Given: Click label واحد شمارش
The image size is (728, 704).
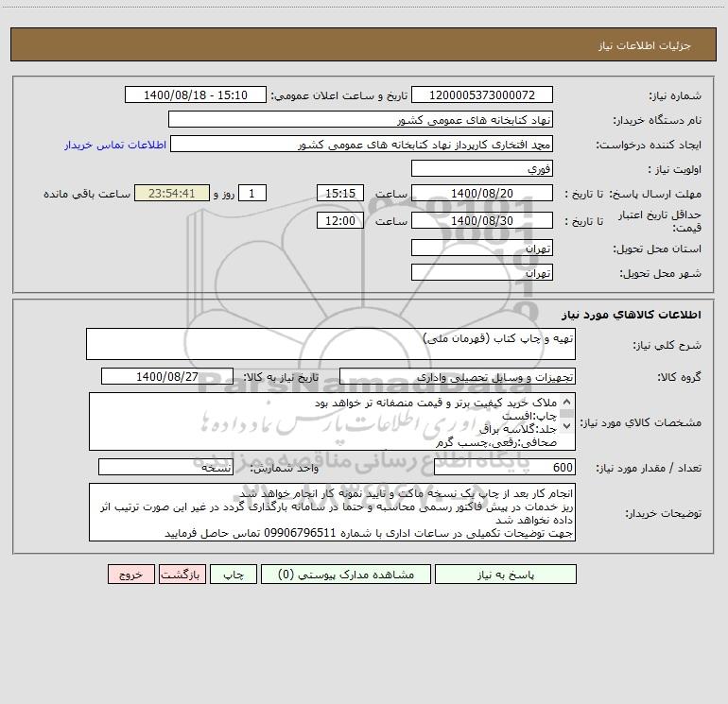Looking at the screenshot, I should (x=285, y=468).
